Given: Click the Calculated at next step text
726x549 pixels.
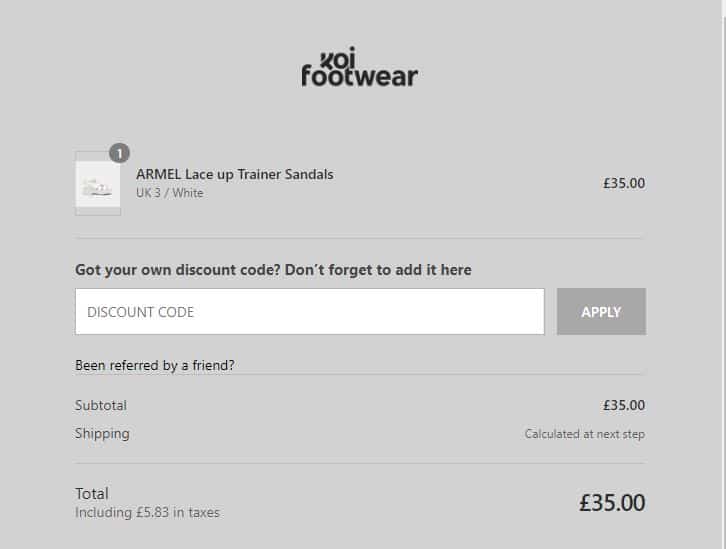Looking at the screenshot, I should [584, 434].
